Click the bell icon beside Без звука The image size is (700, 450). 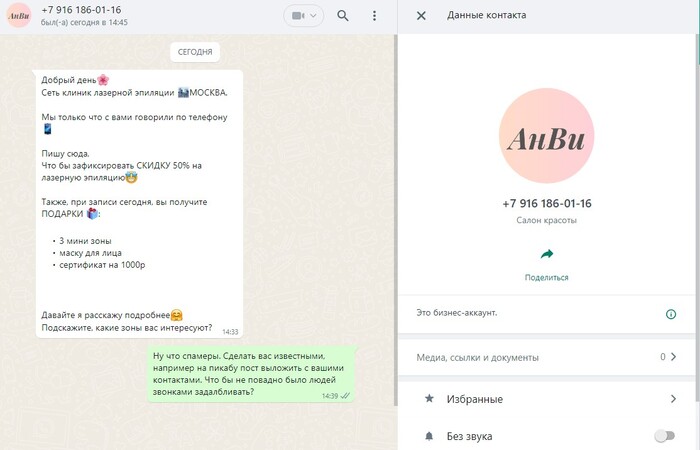[429, 436]
